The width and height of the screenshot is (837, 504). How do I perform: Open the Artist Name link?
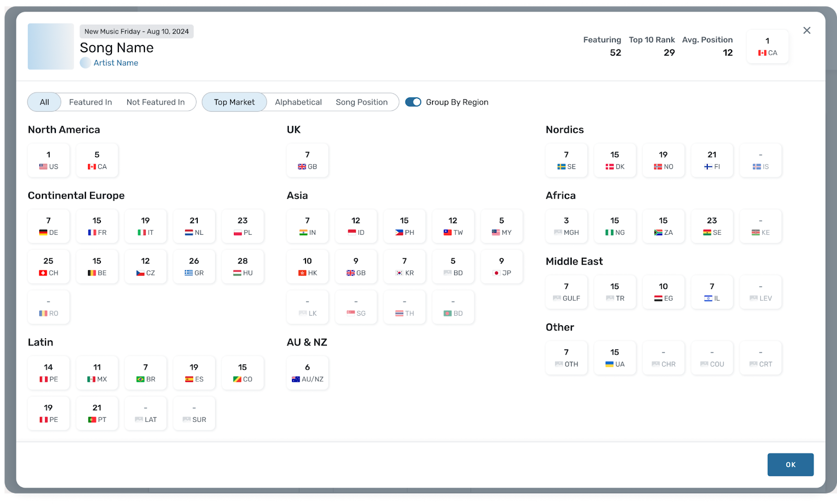pos(116,63)
